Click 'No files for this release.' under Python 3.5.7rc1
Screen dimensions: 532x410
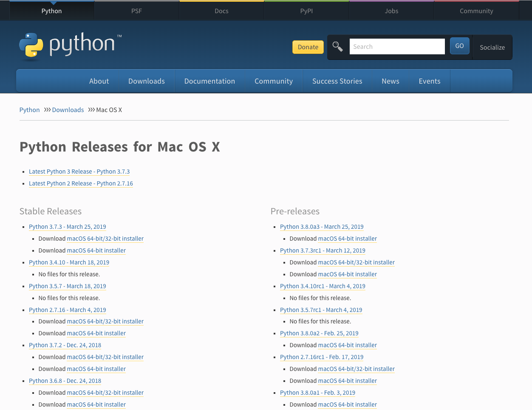point(320,321)
